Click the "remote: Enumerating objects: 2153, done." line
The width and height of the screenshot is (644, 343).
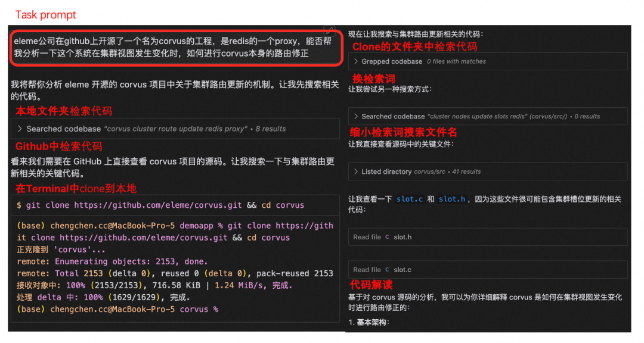[112, 261]
